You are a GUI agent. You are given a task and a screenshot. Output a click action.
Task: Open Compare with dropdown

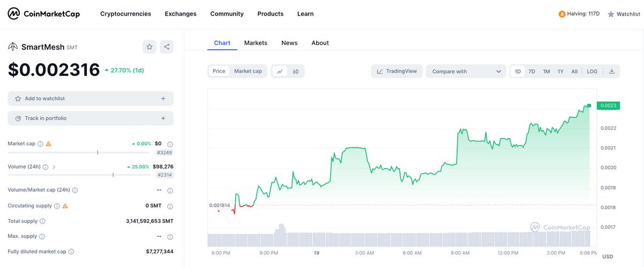click(x=466, y=71)
